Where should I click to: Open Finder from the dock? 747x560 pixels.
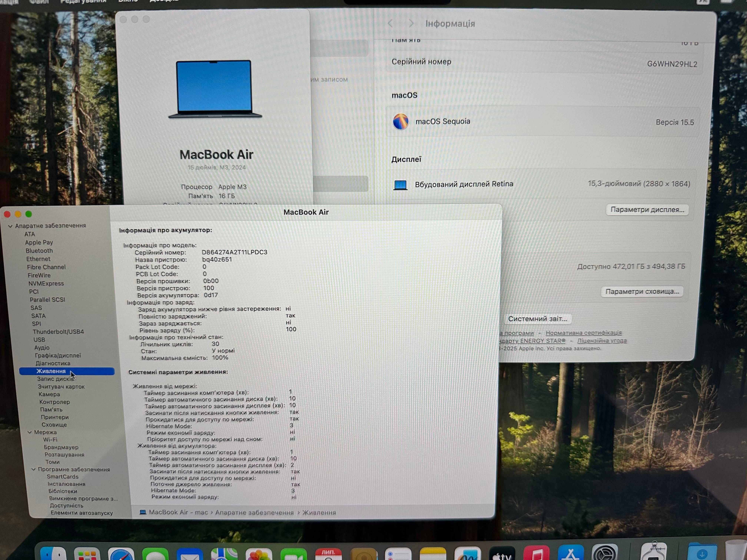pos(53,554)
